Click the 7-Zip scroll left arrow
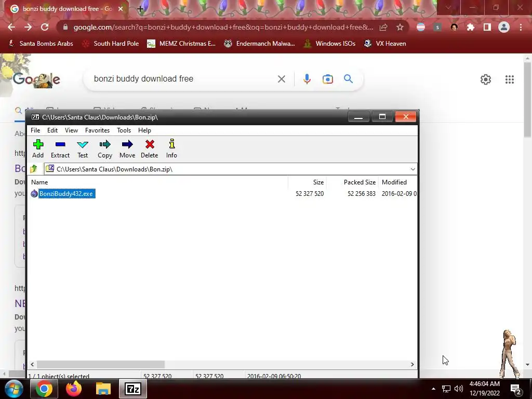532x399 pixels. pos(32,364)
